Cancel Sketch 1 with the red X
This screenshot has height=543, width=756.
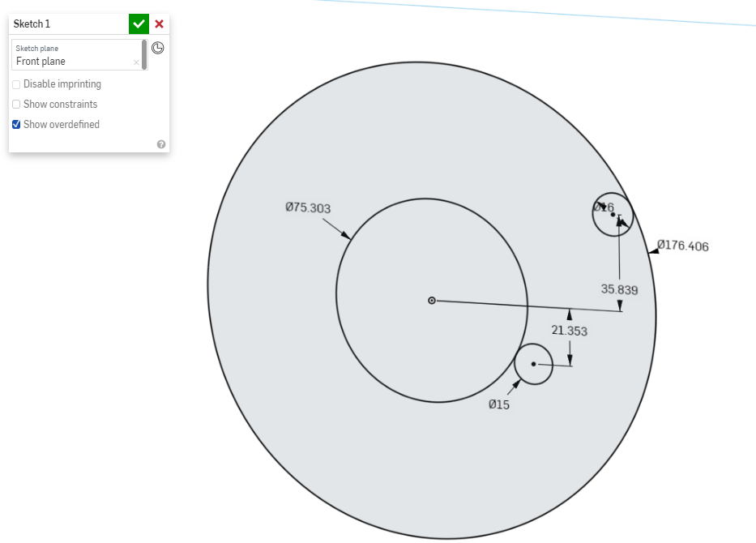pos(159,24)
